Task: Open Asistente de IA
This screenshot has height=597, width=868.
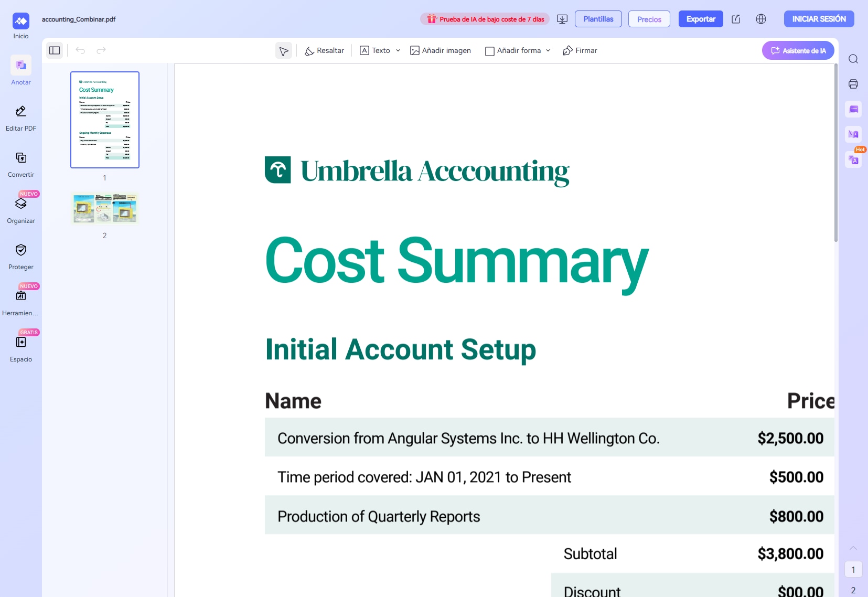Action: (798, 50)
